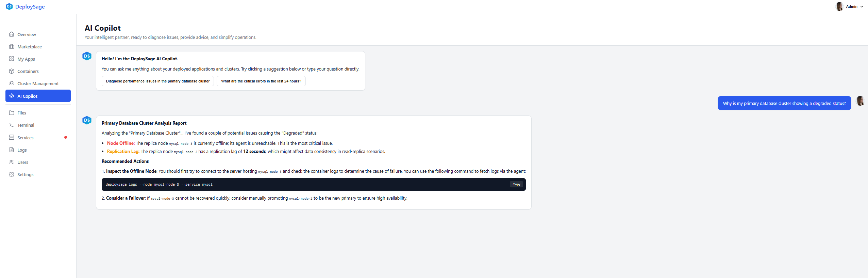Open the Admin profile avatar
The image size is (868, 278).
tap(839, 6)
